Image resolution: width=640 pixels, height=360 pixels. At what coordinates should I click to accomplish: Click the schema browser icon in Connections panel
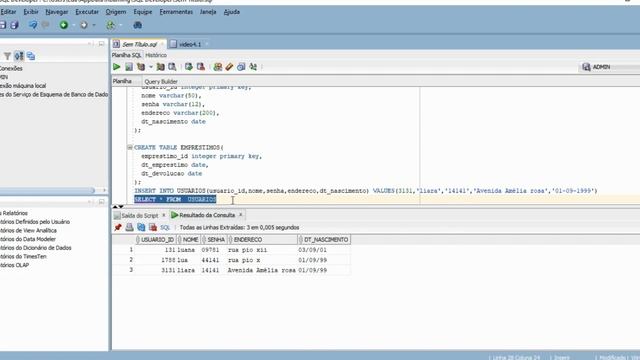click(x=31, y=56)
